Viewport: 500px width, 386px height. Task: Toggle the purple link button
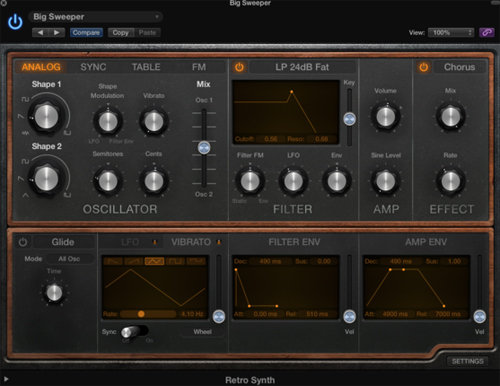pyautogui.click(x=487, y=33)
